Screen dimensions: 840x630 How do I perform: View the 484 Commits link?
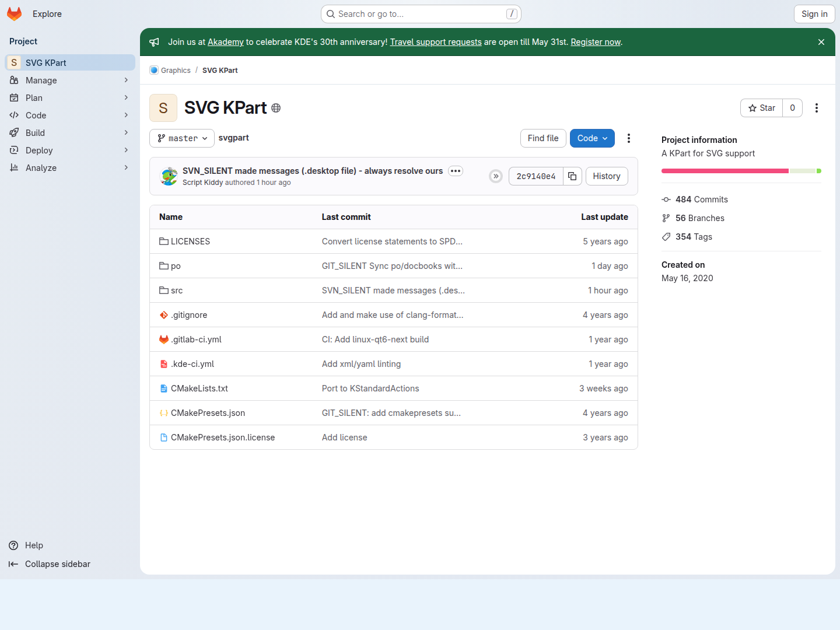click(x=702, y=199)
